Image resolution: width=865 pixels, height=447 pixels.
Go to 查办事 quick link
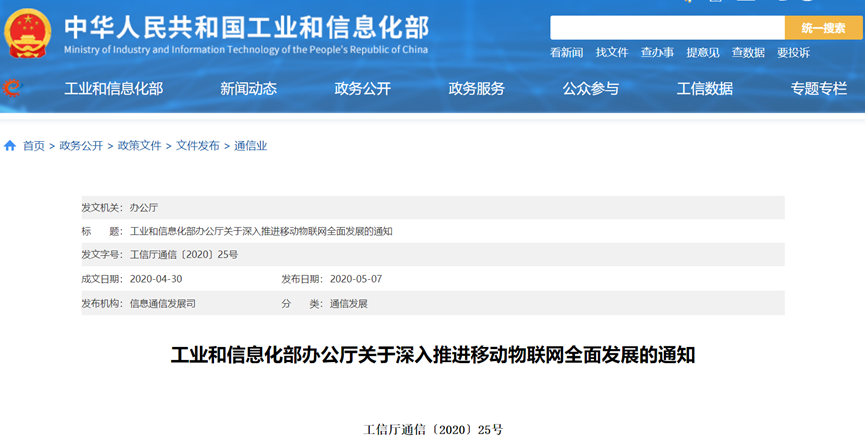(657, 53)
